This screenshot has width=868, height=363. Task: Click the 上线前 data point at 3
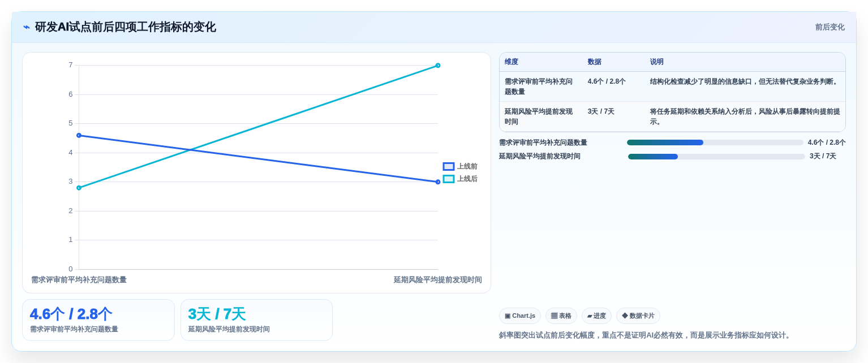(x=438, y=181)
